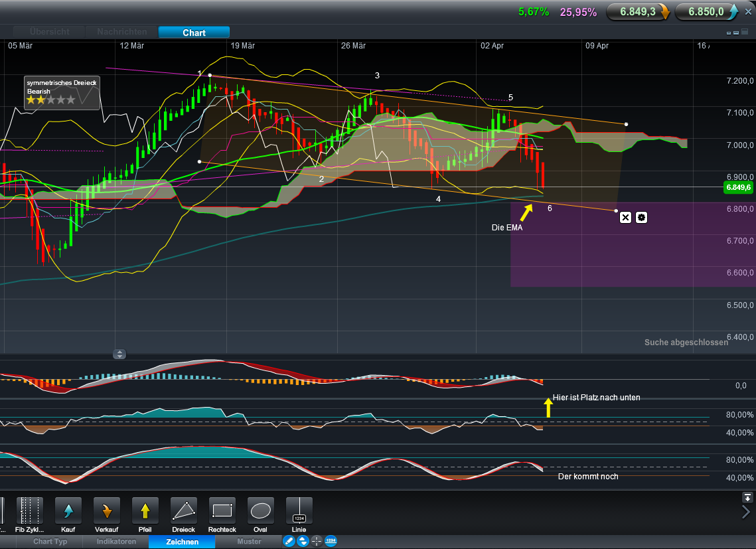Image resolution: width=756 pixels, height=549 pixels.
Task: Click the buy price button 6.850,0
Action: (706, 12)
